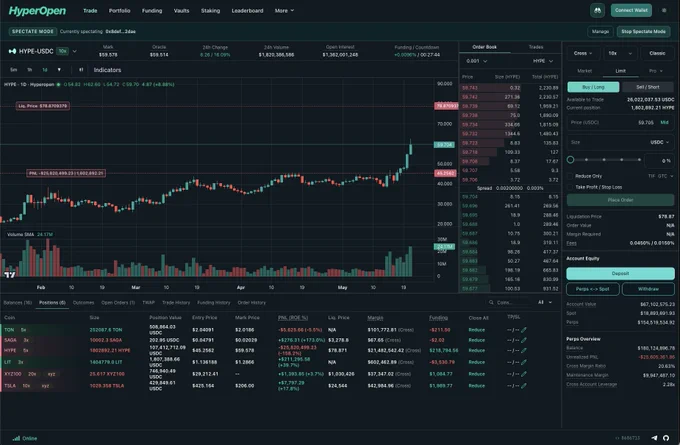The image size is (680, 445).
Task: Click the GitHub icon in footer
Action: pyautogui.click(x=666, y=438)
